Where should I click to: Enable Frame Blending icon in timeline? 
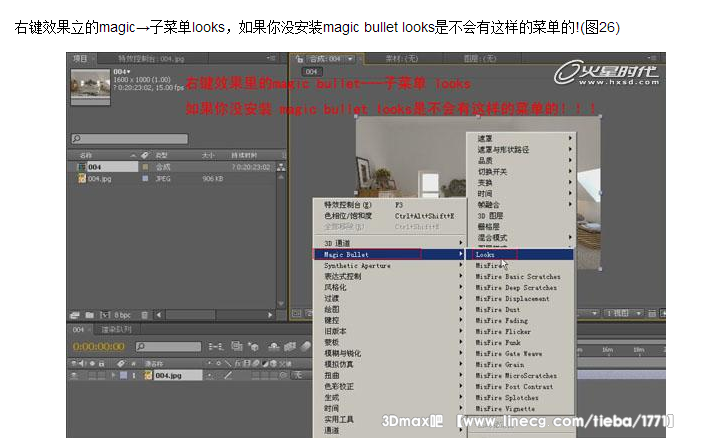pos(290,346)
